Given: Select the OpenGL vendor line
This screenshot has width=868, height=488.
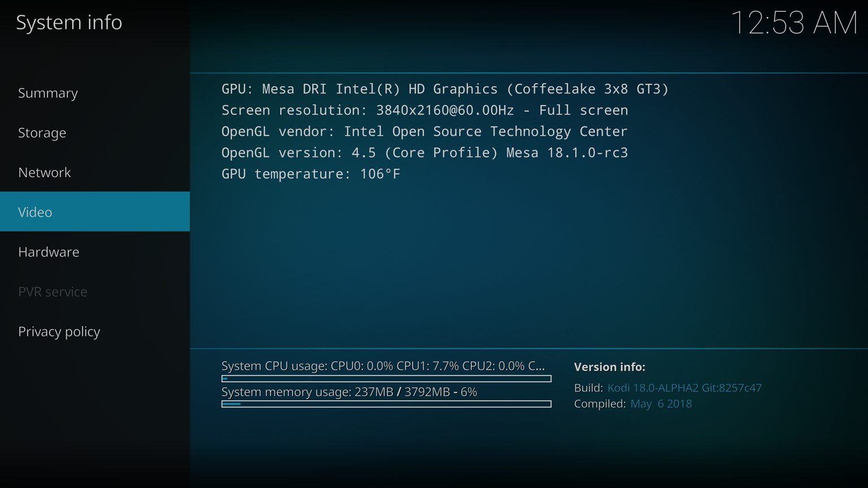Looking at the screenshot, I should click(424, 132).
